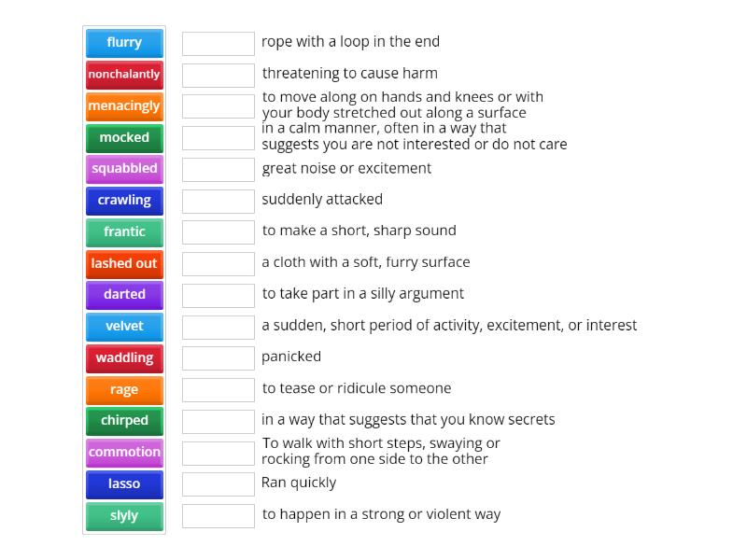Click the answer box next to 'suddenly attacked'
This screenshot has height=560, width=747.
click(218, 201)
